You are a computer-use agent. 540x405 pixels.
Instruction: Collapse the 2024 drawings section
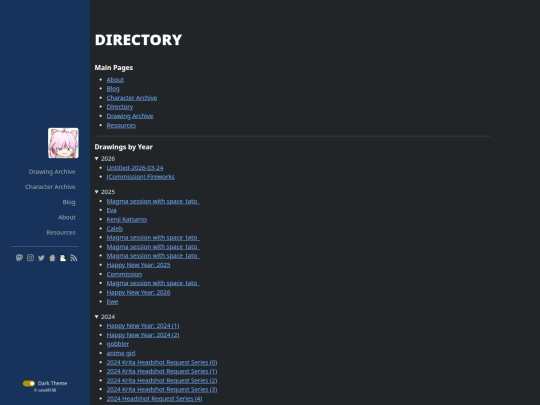(x=105, y=316)
